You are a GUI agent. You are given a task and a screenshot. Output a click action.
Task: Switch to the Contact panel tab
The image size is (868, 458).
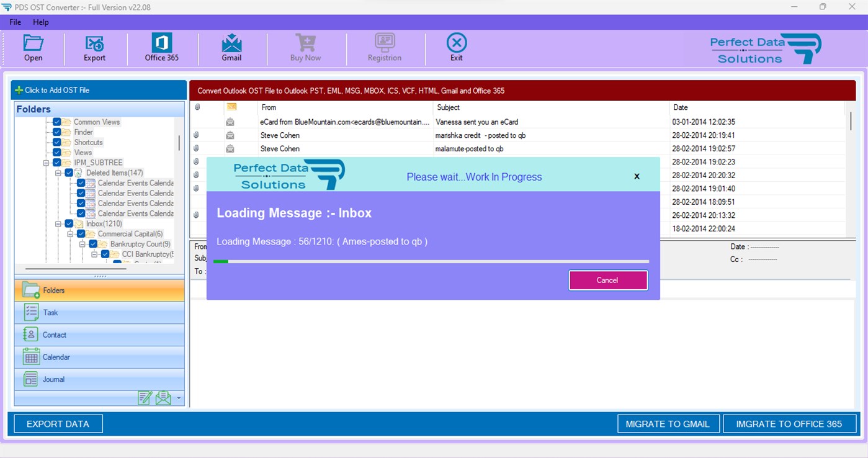(x=55, y=335)
